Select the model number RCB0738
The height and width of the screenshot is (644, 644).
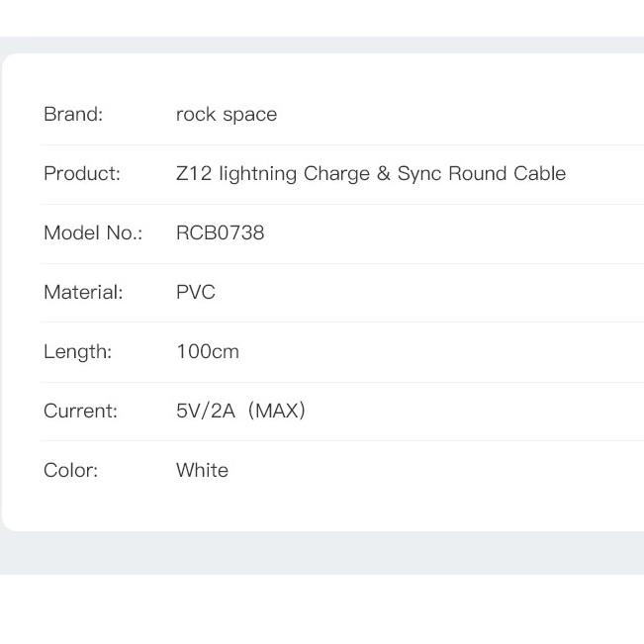pyautogui.click(x=221, y=233)
